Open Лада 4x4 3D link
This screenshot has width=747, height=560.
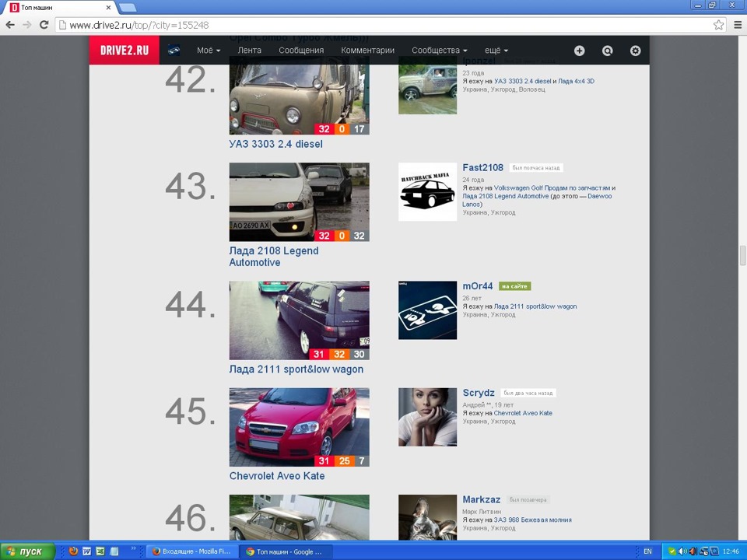[576, 82]
